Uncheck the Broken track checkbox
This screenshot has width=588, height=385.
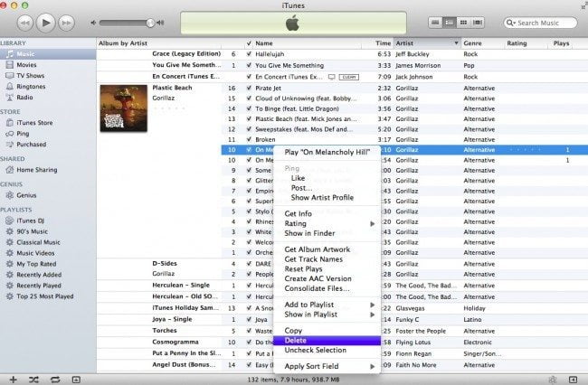coord(249,139)
